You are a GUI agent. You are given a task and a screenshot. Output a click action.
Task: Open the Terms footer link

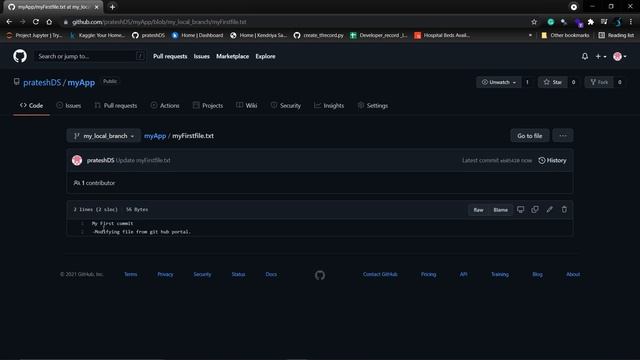pyautogui.click(x=131, y=274)
